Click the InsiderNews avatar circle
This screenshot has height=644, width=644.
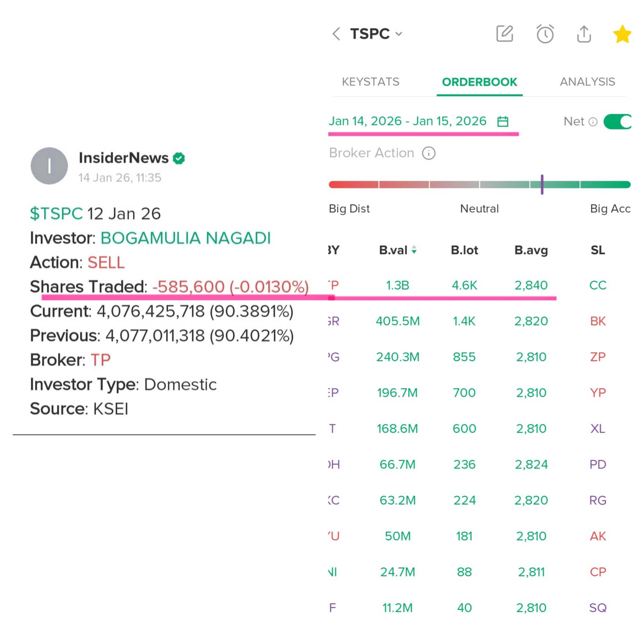(49, 166)
